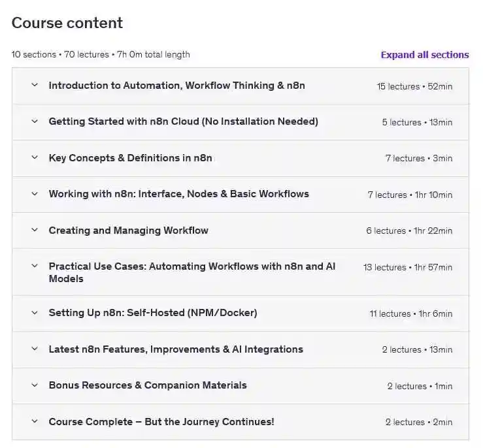Expand Bonus Resources & Companion Materials chevron
Image resolution: width=483 pixels, height=448 pixels.
pyautogui.click(x=35, y=385)
